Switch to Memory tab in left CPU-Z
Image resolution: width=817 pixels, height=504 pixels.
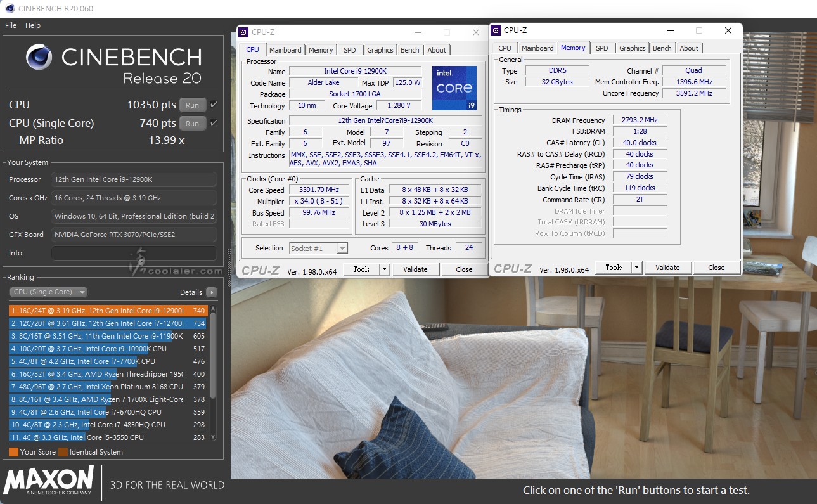321,50
